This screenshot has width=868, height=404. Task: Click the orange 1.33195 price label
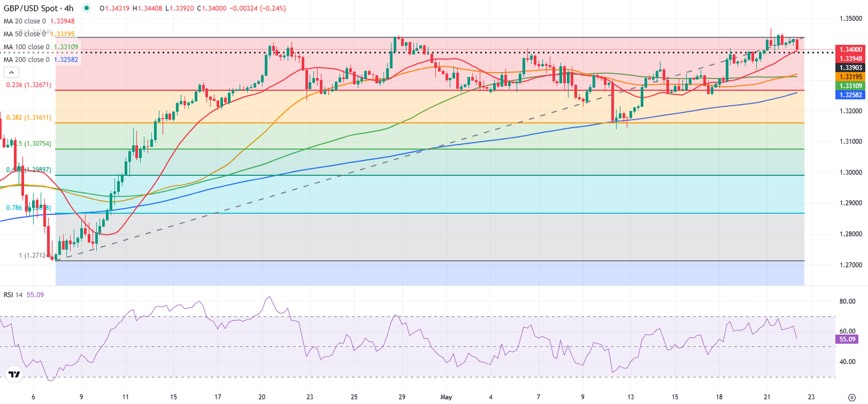pyautogui.click(x=851, y=77)
